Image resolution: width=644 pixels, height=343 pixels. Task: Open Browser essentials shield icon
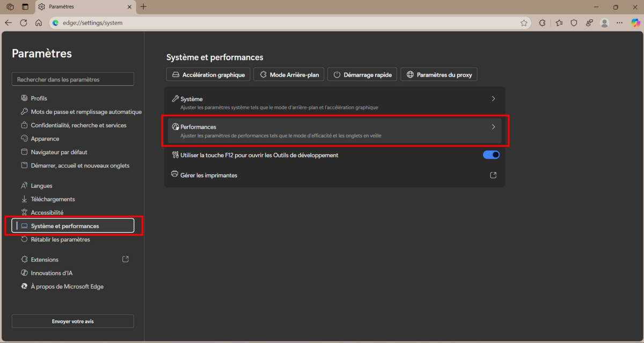pos(574,23)
